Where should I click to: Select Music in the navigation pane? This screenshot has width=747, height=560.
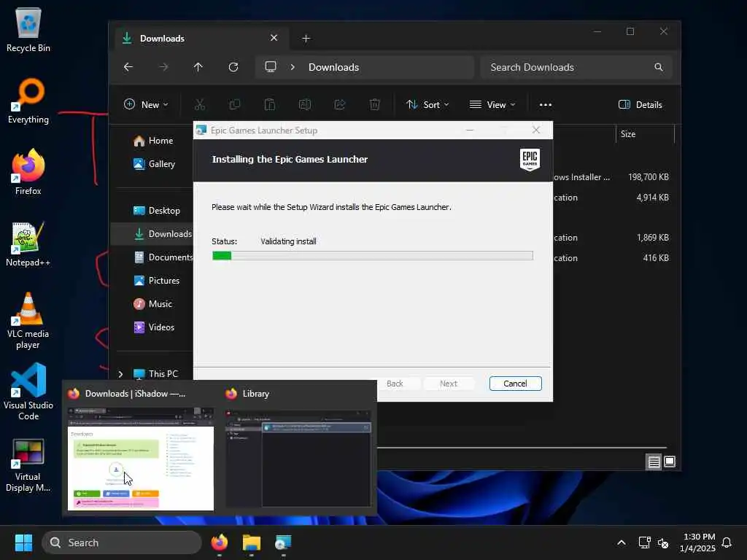click(x=153, y=304)
